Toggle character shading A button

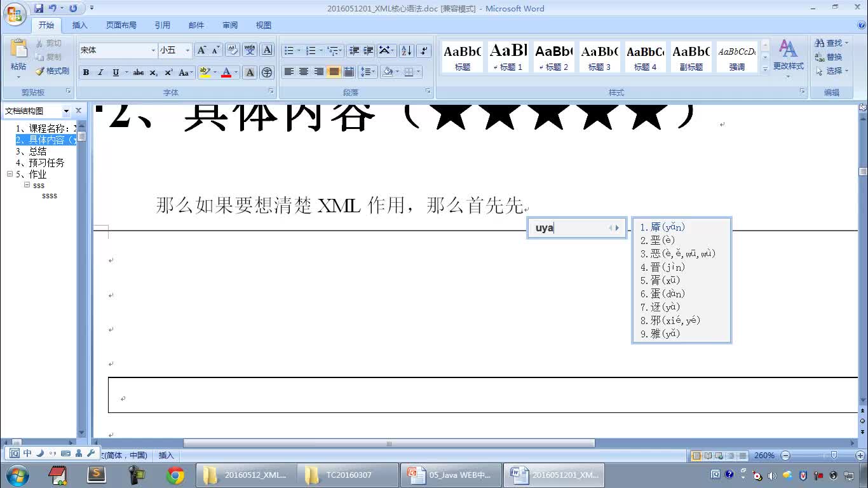(250, 72)
